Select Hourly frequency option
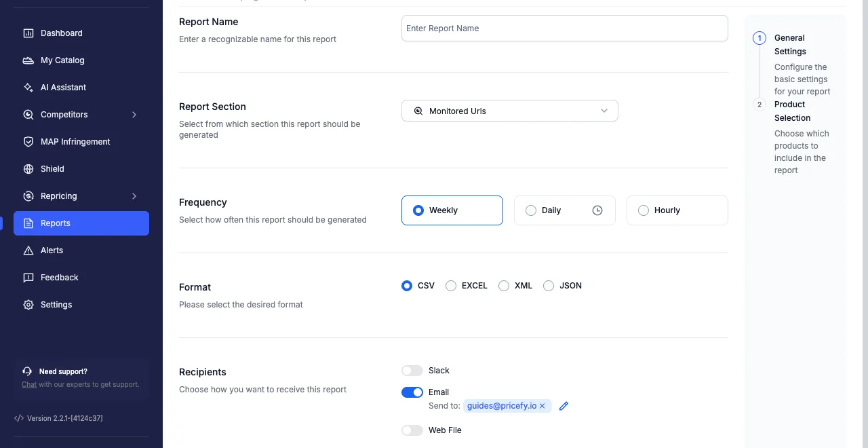The image size is (868, 448). click(x=677, y=210)
